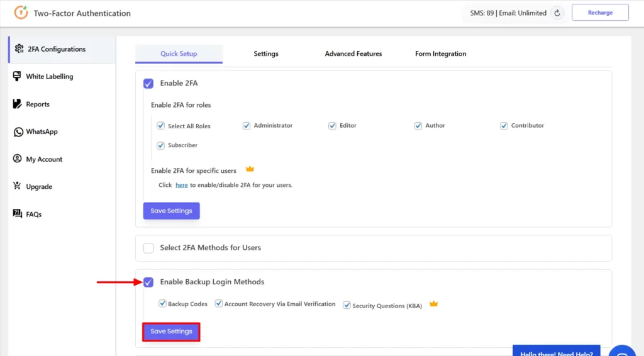Open the 'Need Help?' chat bubble
This screenshot has height=356, width=644.
(556, 351)
